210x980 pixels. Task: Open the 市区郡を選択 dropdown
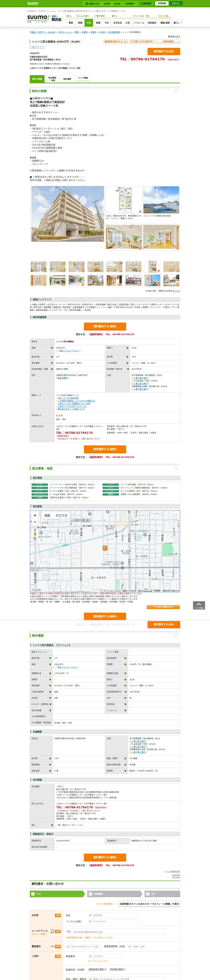(117, 969)
